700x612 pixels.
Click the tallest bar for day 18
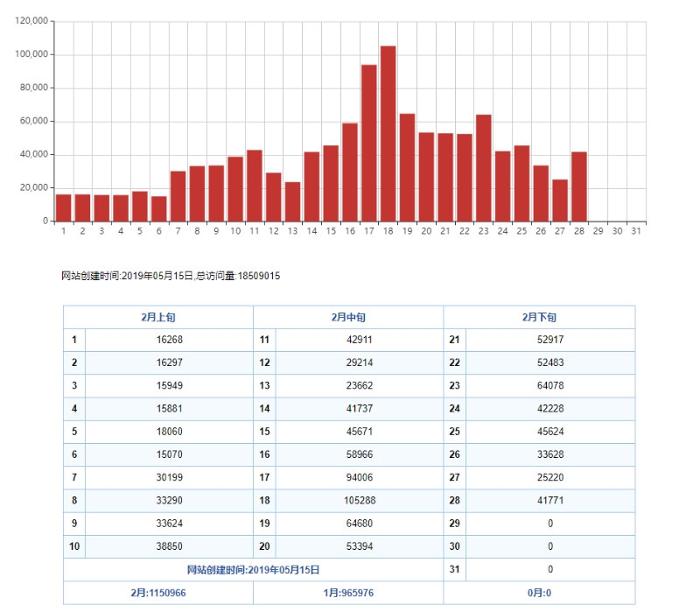[x=388, y=134]
